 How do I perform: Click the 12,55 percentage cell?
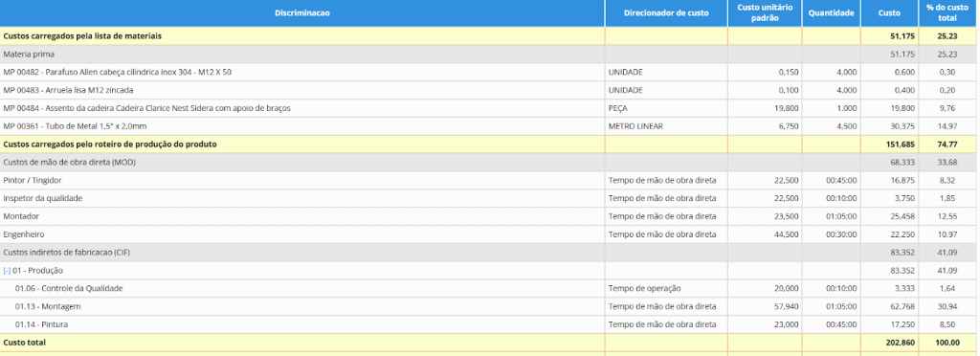point(947,216)
